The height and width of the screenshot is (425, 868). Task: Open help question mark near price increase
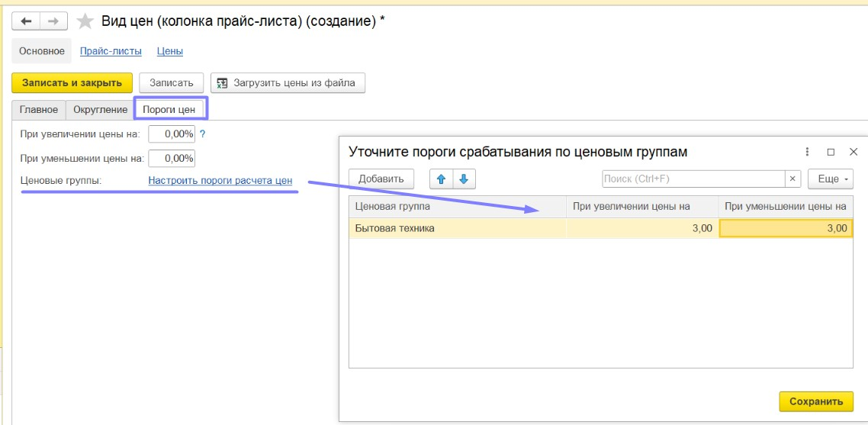203,134
